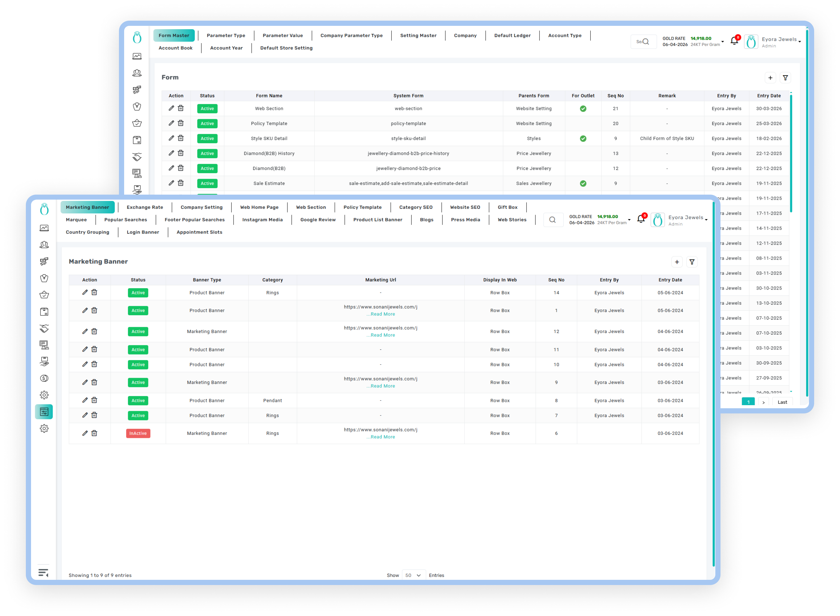Delete the InActive Marketing Banner row

click(x=94, y=433)
